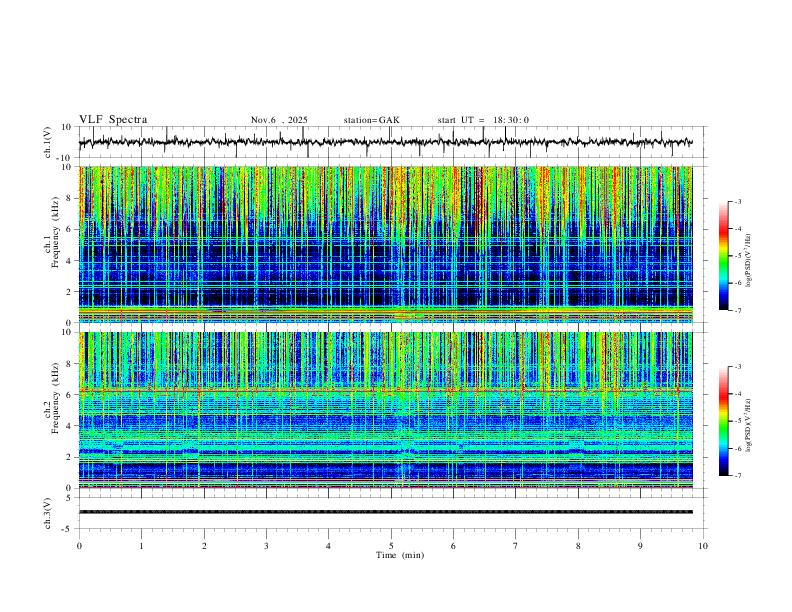Image resolution: width=792 pixels, height=612 pixels.
Task: Click the time axis tick label '3'
Action: pyautogui.click(x=266, y=546)
